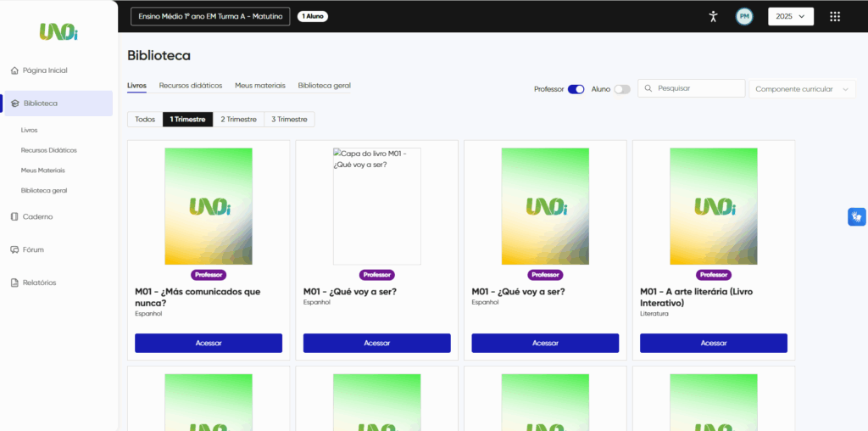Click Acessar for A arte literária book

[713, 343]
